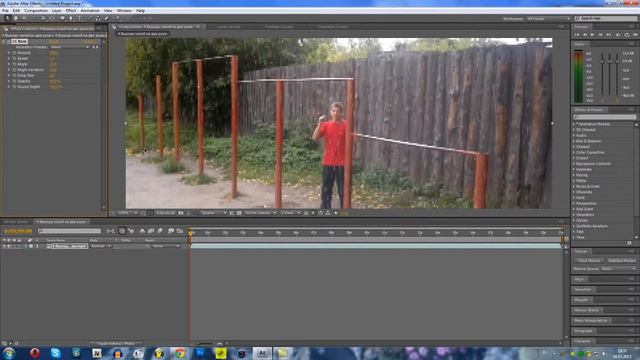The width and height of the screenshot is (640, 360).
Task: Jump to last frame in Preview panel
Action: pos(609,35)
